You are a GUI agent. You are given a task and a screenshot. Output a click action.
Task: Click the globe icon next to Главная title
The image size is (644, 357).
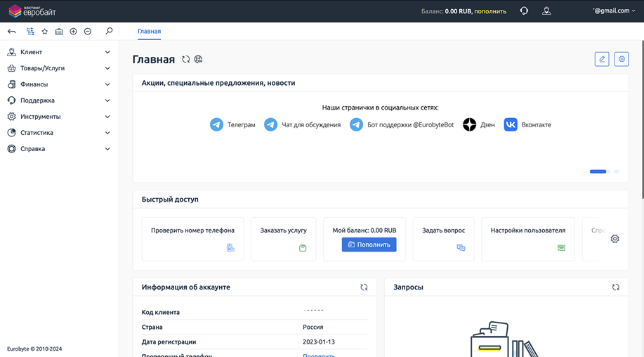pos(198,59)
